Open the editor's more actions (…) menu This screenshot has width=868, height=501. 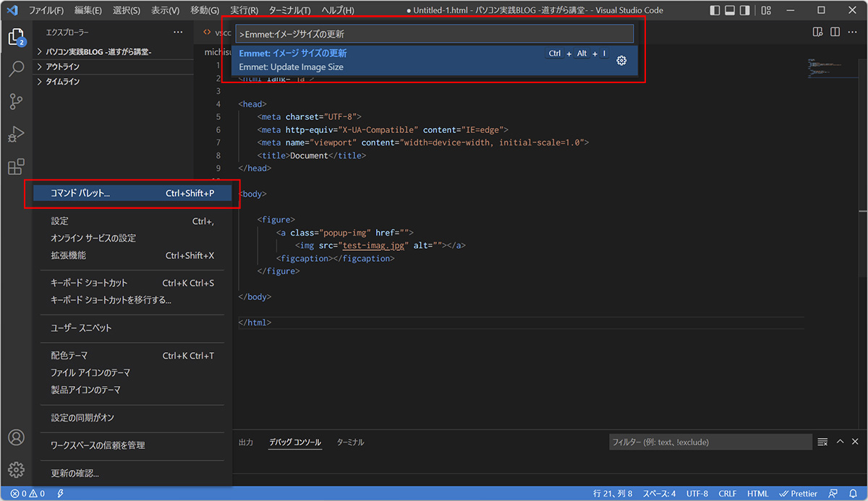pyautogui.click(x=853, y=33)
